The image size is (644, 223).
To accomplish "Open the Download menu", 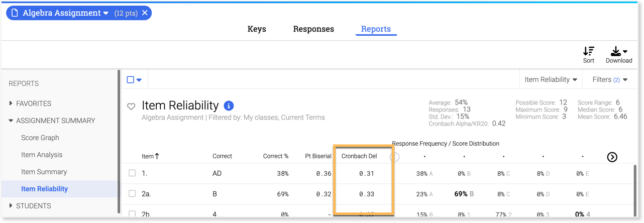I will pyautogui.click(x=618, y=51).
